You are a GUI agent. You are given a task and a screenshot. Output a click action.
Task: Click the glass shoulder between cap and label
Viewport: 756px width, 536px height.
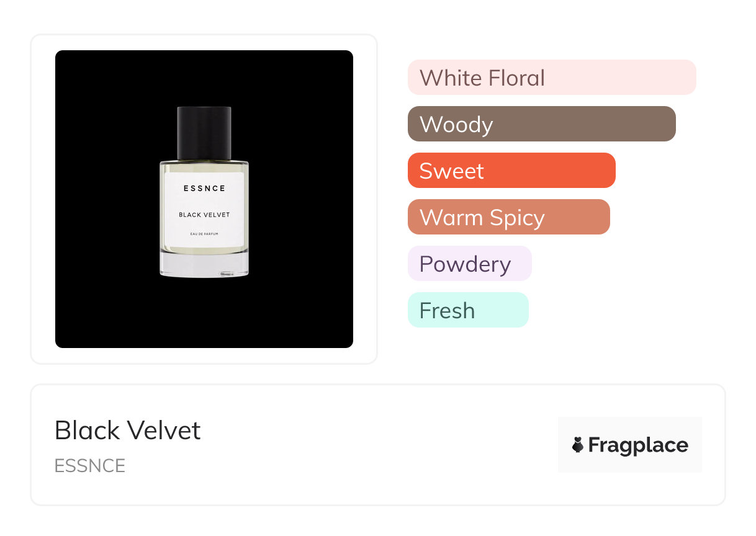click(204, 164)
